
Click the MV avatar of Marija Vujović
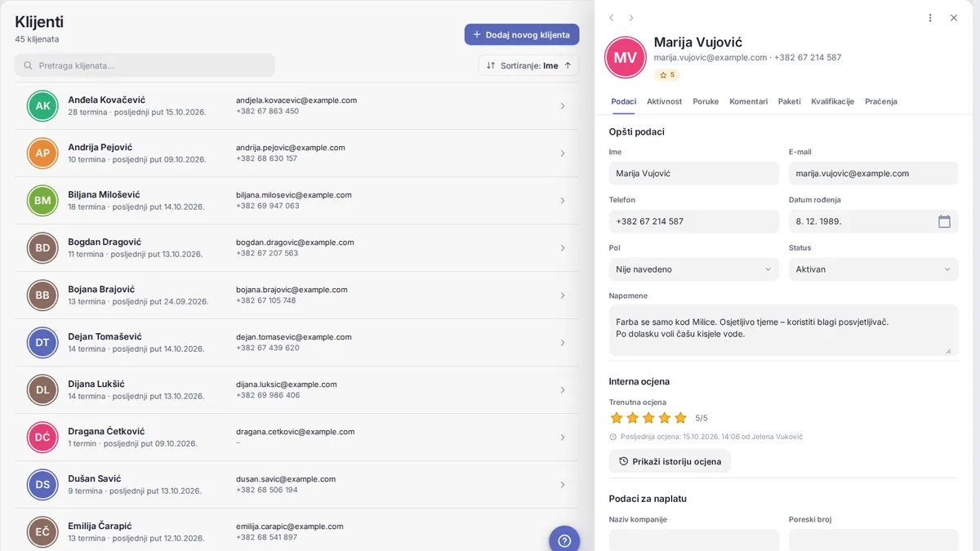(x=626, y=57)
